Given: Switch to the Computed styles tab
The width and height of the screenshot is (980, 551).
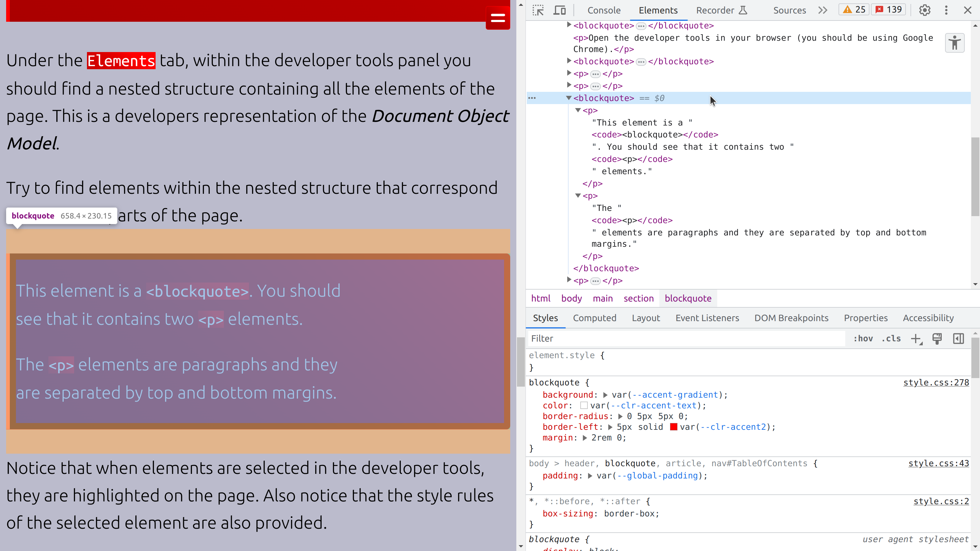Looking at the screenshot, I should point(594,317).
